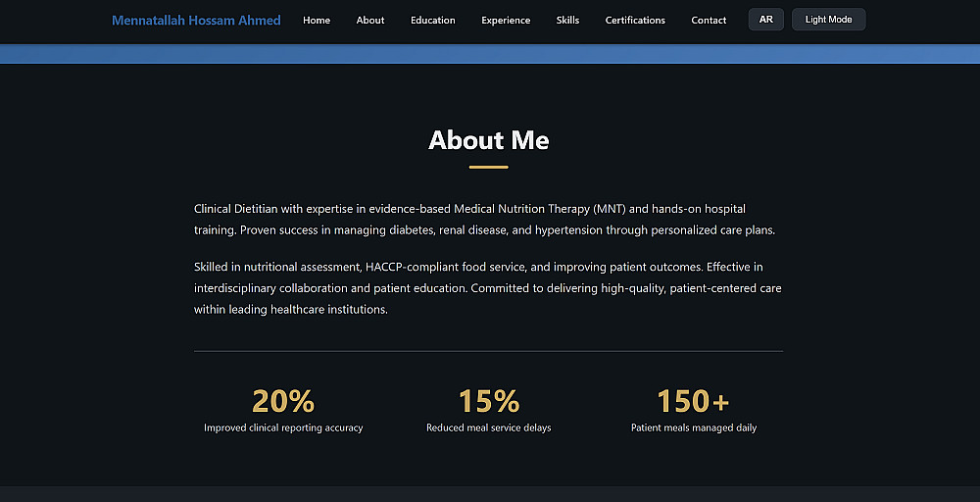Open the About nav link

click(370, 20)
